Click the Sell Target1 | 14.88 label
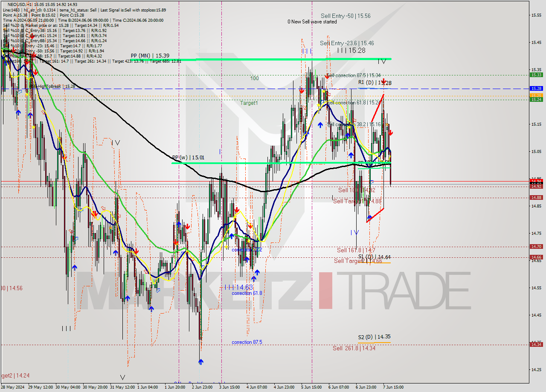 tap(357, 201)
